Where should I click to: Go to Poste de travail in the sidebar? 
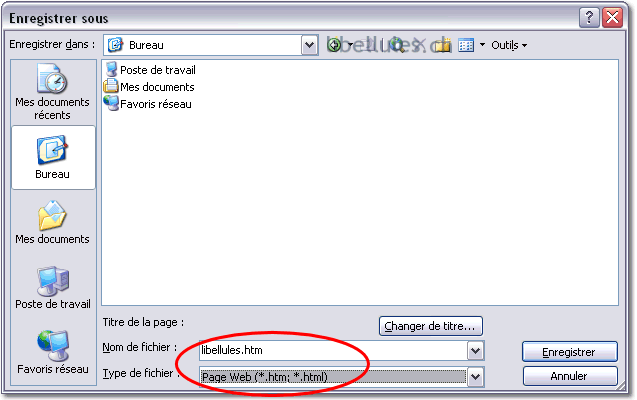click(53, 288)
